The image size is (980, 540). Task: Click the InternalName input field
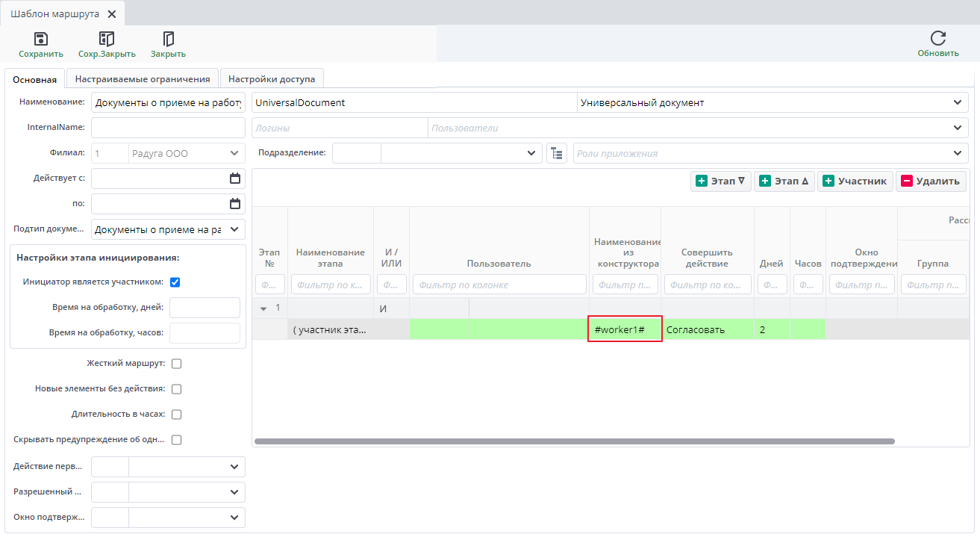168,128
